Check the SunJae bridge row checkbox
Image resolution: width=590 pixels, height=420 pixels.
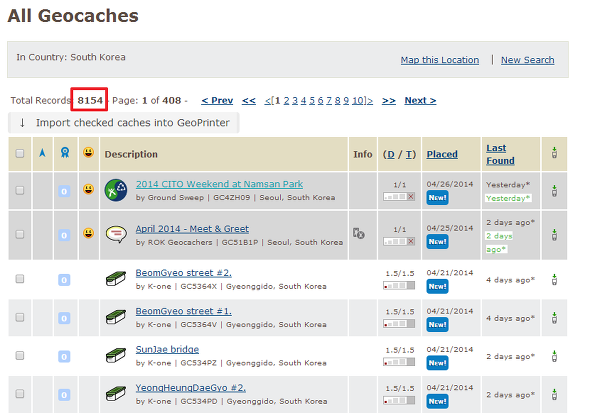click(20, 356)
